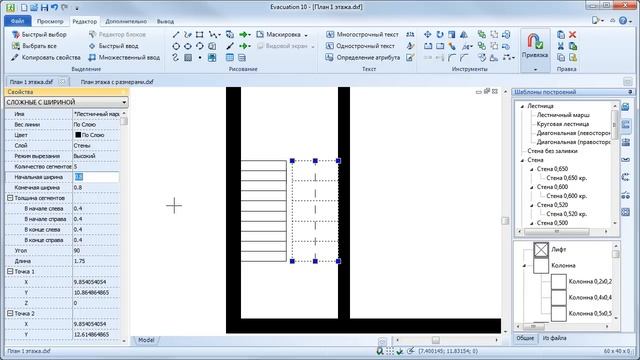Open the help question mark icon
Screen dimensions: 640x360
(623, 20)
